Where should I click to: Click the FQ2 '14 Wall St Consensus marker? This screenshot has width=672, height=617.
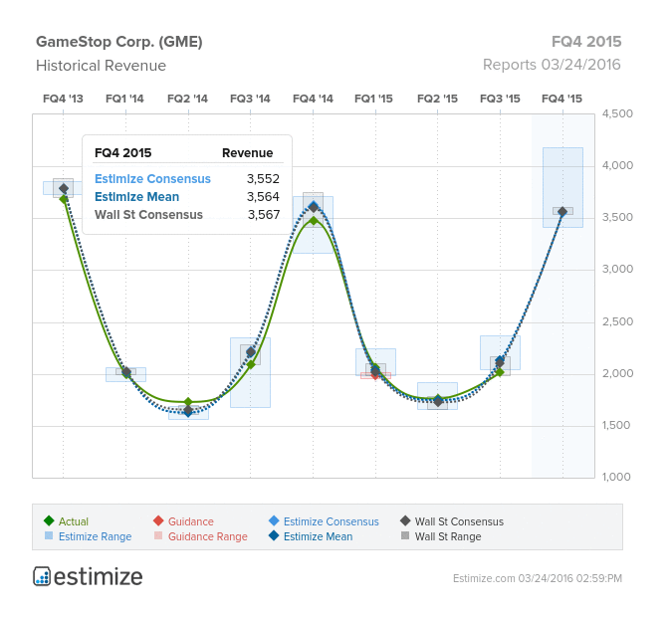point(188,410)
